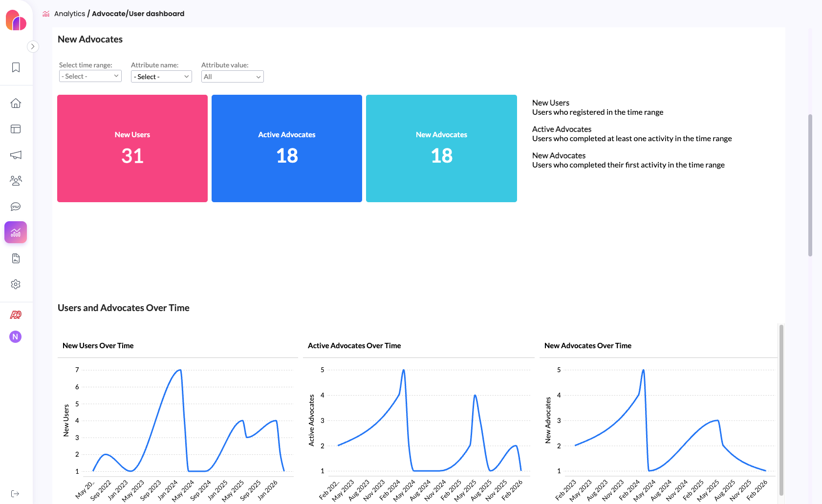Viewport: 822px width, 504px height.
Task: Open the Bookmarks icon at sidebar top
Action: point(15,67)
